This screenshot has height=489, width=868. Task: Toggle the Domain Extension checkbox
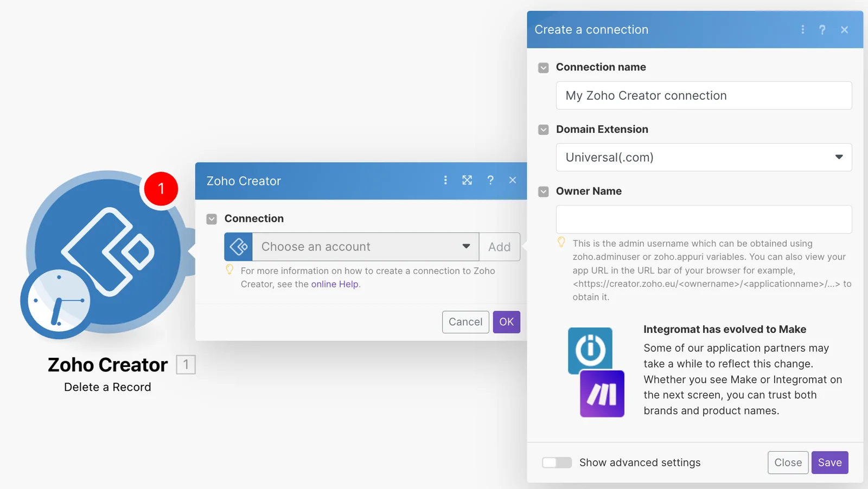pyautogui.click(x=543, y=130)
